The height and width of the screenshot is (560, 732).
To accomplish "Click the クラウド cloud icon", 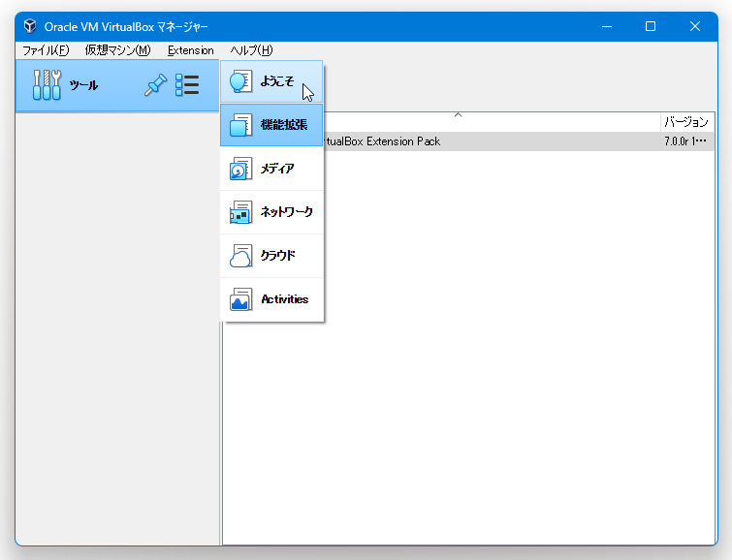I will pos(240,256).
